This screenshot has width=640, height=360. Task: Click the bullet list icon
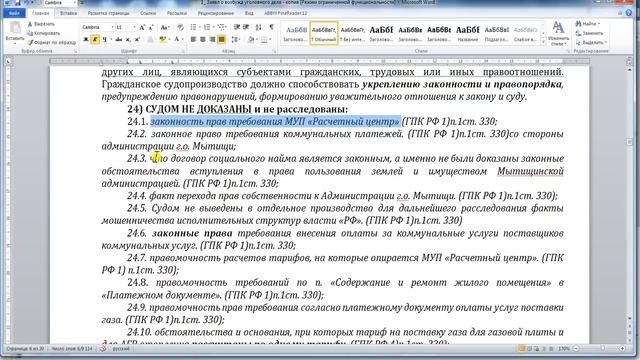click(194, 27)
